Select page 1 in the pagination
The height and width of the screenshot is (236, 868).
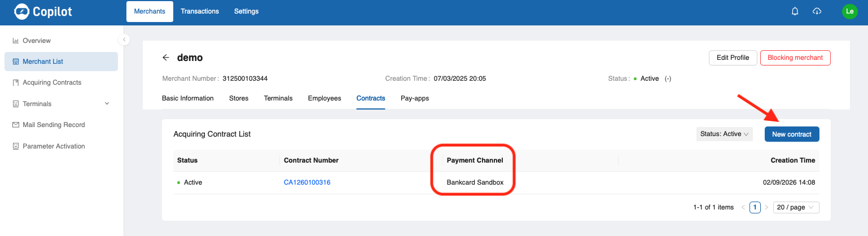(755, 207)
